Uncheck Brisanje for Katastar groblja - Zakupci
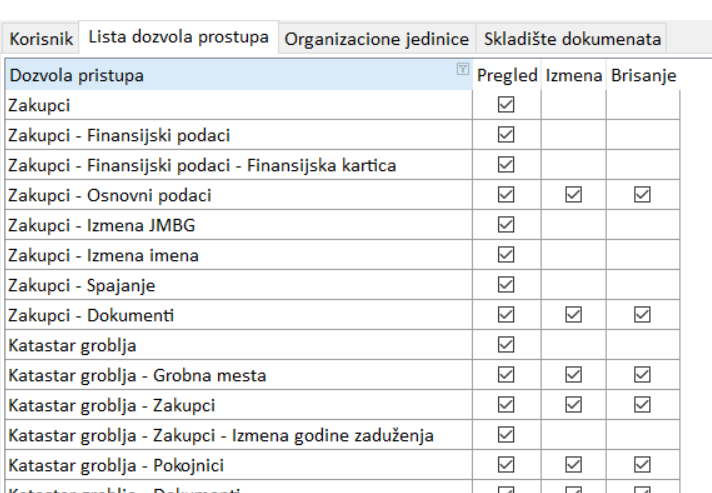This screenshot has width=712, height=493. 642,405
